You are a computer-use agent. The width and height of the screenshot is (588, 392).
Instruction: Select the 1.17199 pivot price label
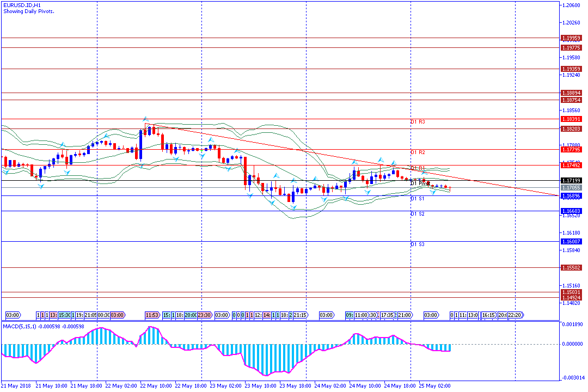click(x=571, y=180)
